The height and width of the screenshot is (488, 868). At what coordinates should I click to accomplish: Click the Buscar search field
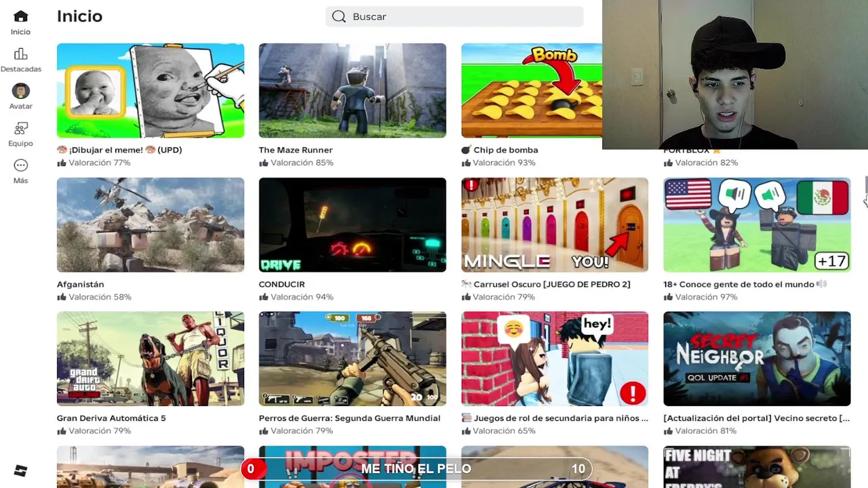[x=454, y=16]
